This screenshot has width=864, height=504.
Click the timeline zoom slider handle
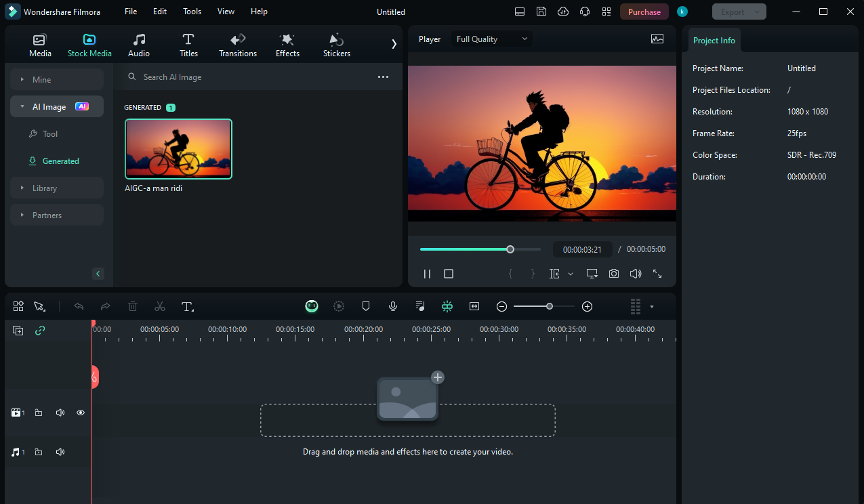550,306
